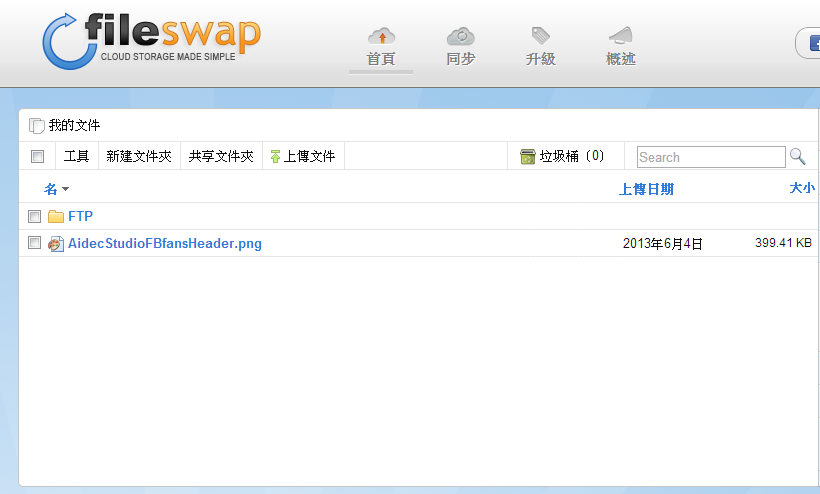Open the FTP folder link
Image resolution: width=820 pixels, height=494 pixels.
coord(81,216)
